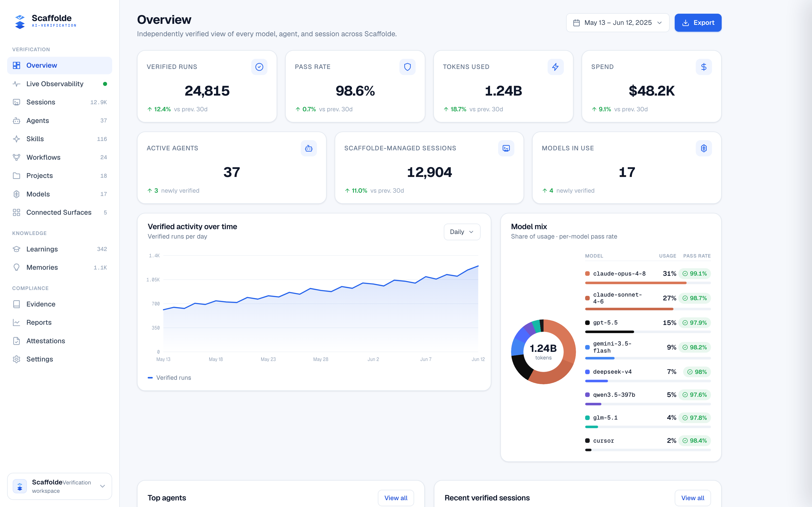Click the model mix donut chart
The height and width of the screenshot is (507, 812).
(543, 352)
